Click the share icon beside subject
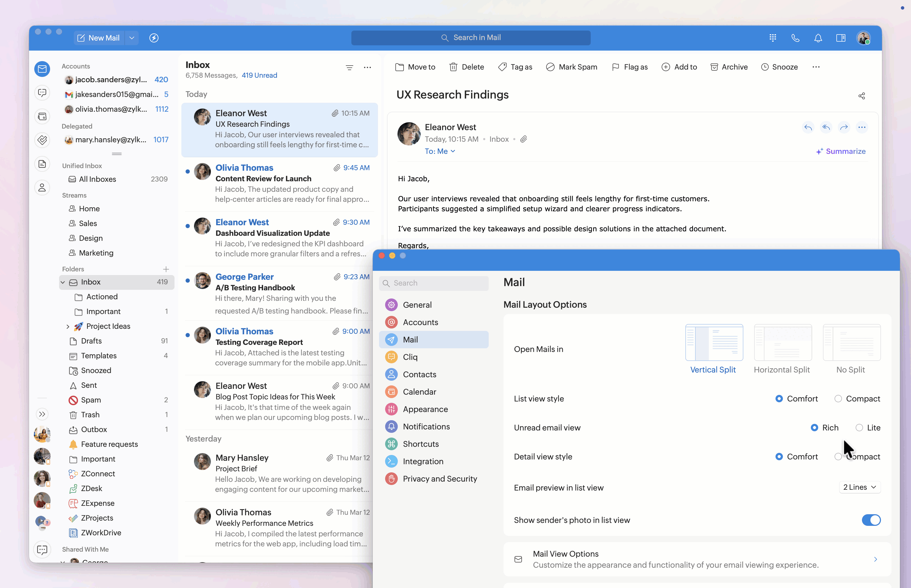This screenshot has height=588, width=911. pyautogui.click(x=861, y=96)
